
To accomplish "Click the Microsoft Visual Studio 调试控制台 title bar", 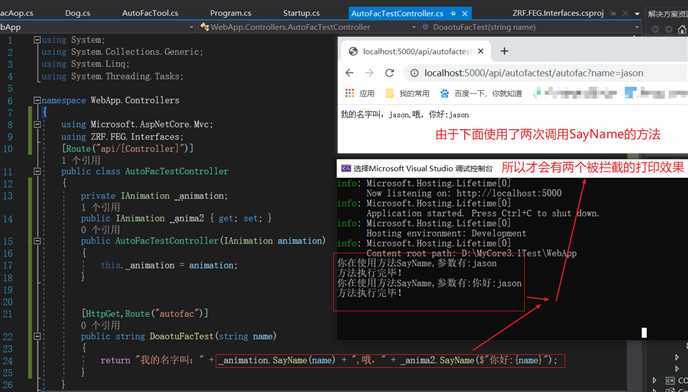I will (x=423, y=169).
